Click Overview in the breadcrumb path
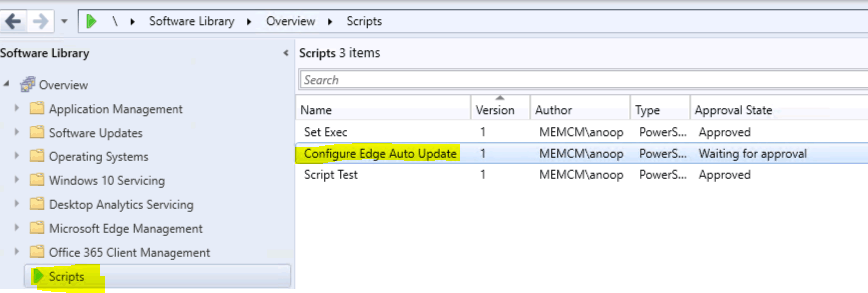This screenshot has width=868, height=293. (291, 21)
